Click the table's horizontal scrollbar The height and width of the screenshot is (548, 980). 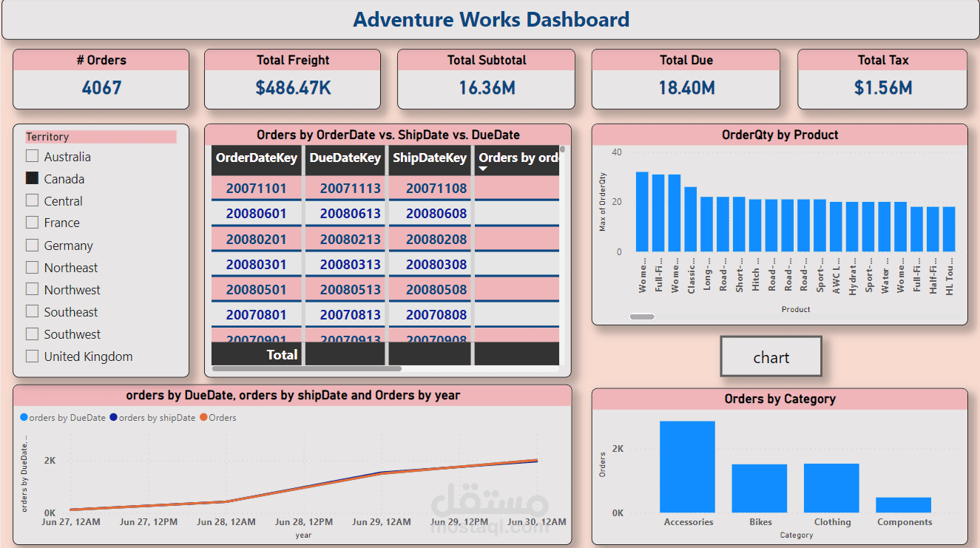tap(307, 368)
